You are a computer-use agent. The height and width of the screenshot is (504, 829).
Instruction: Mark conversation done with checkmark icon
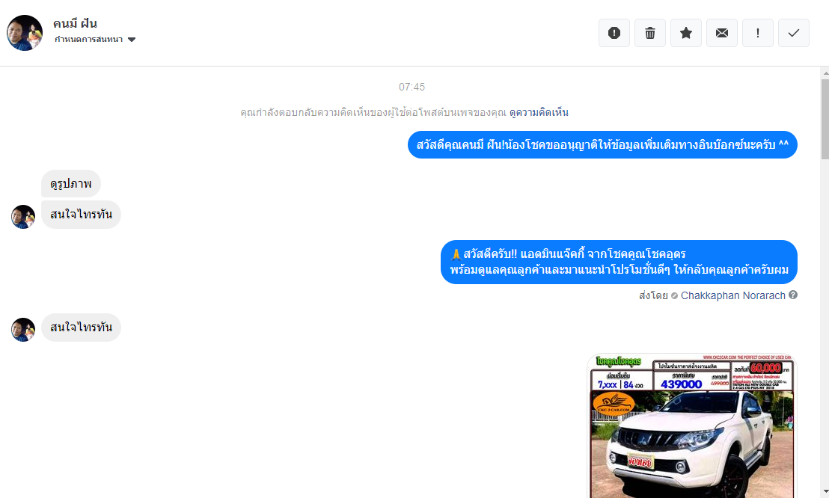(794, 33)
